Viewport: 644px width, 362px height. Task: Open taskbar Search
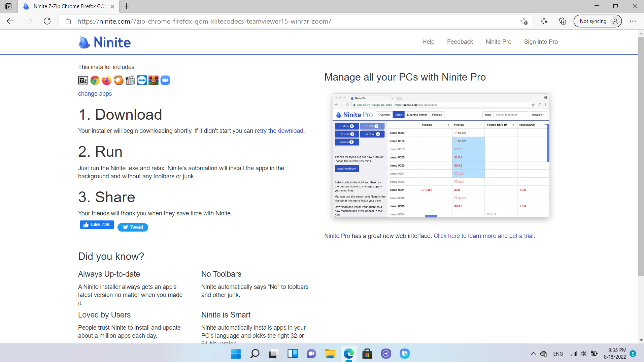click(x=255, y=354)
